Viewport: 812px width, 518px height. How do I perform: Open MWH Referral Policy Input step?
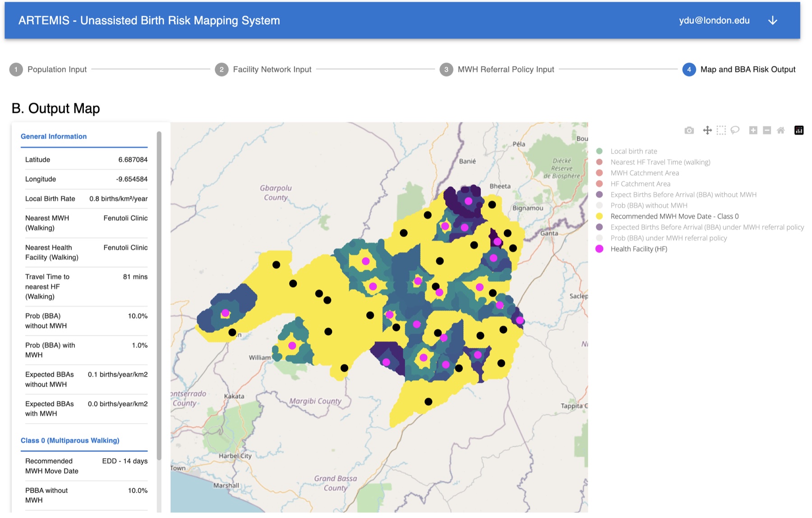[x=497, y=69]
